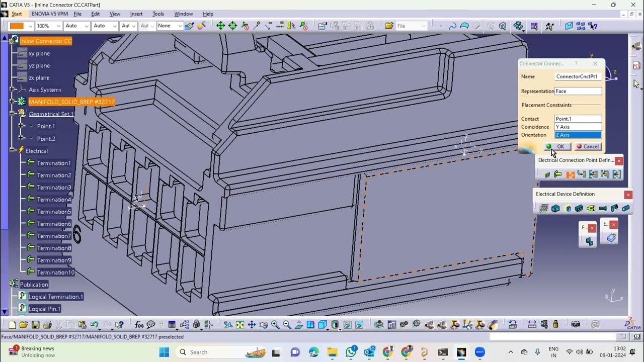Expand the Axis Systems tree node
This screenshot has height=362, width=644.
coord(13,89)
